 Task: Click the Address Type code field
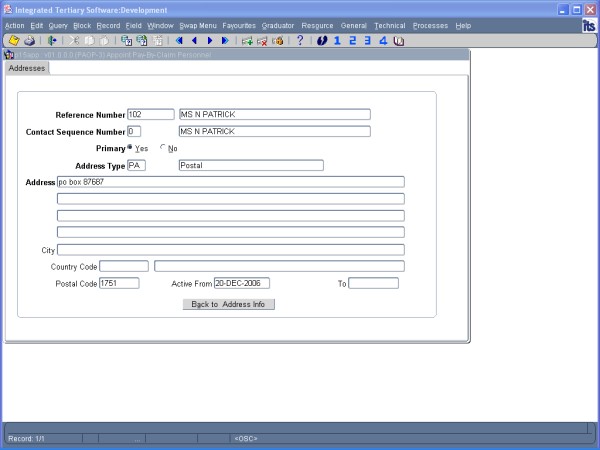pos(137,165)
